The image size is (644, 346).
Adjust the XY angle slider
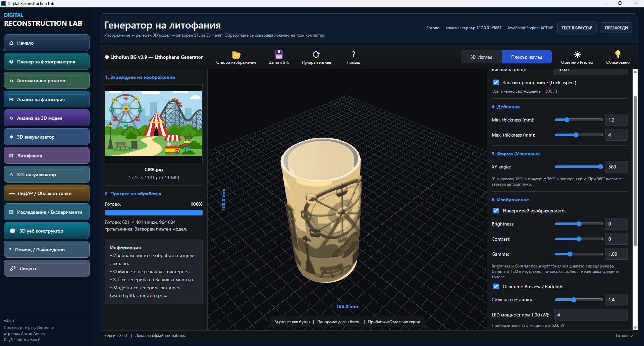(579, 167)
